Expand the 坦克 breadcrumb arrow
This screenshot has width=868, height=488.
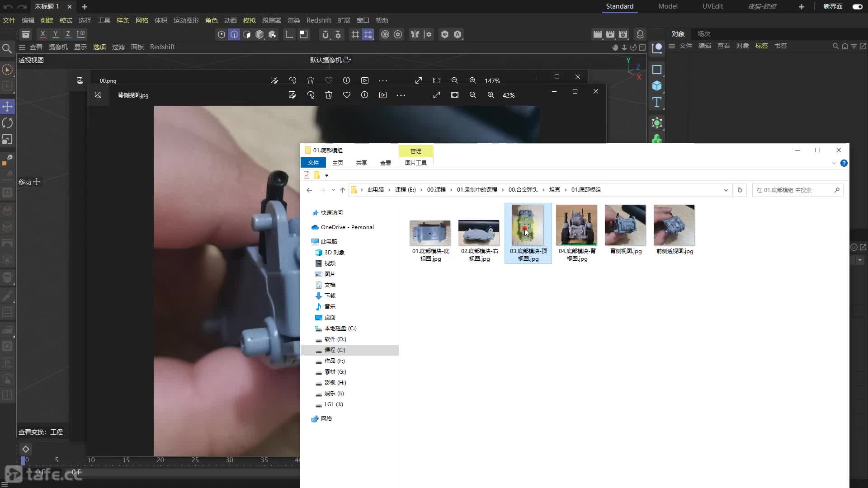tap(566, 190)
